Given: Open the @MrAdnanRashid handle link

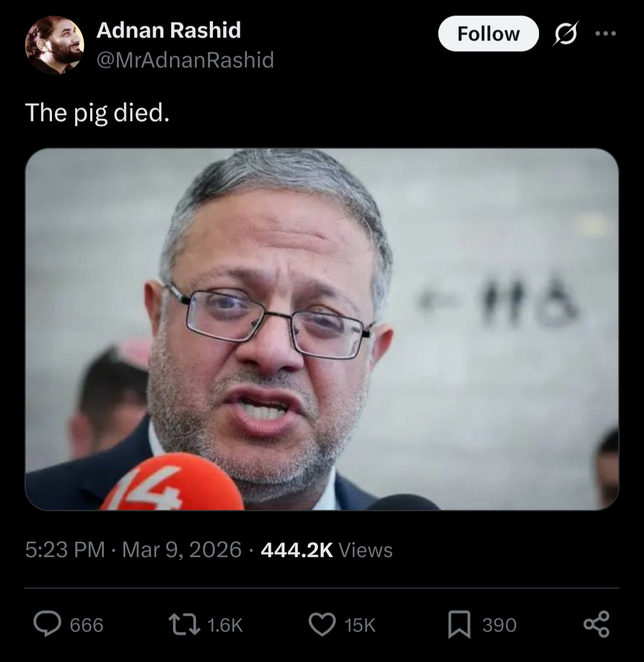Looking at the screenshot, I should [x=185, y=60].
